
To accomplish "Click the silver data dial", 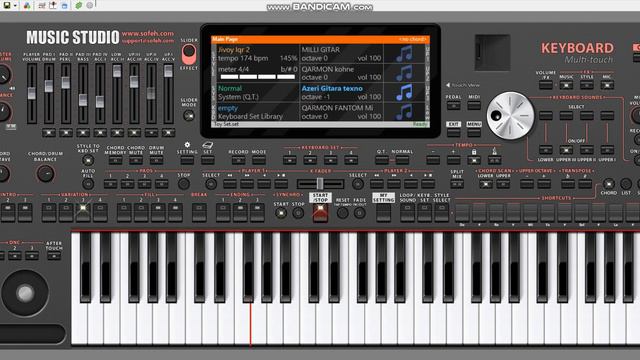I will (x=510, y=116).
